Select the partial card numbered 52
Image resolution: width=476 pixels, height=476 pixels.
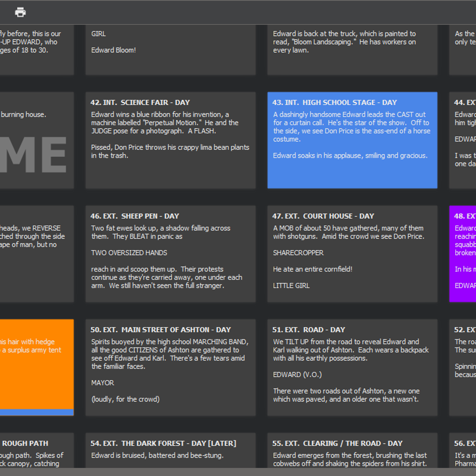click(463, 367)
